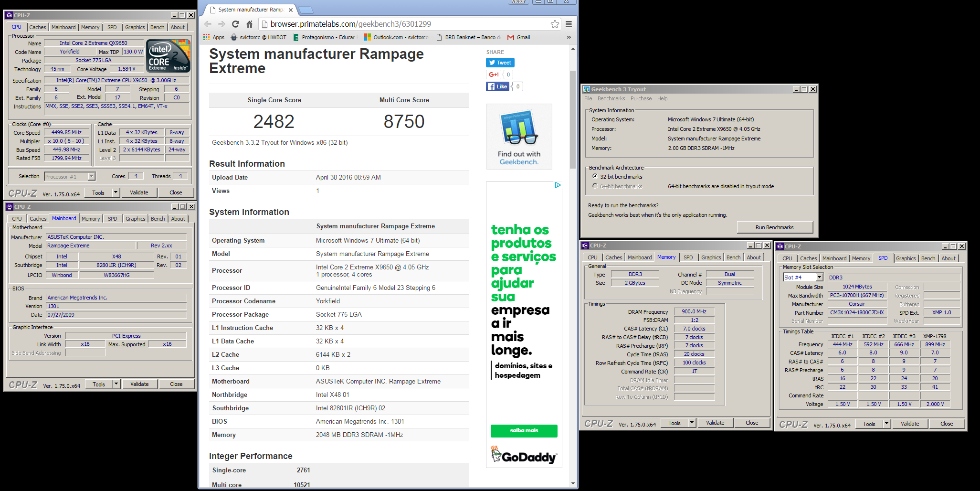Click Validate in the Memory CPU-Z window
This screenshot has width=980, height=491.
[715, 423]
